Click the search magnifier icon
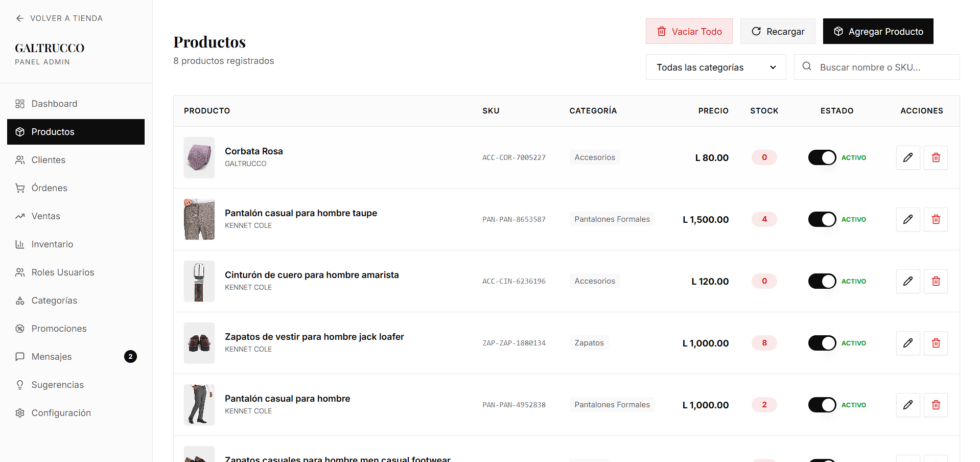Viewport: 980px width, 462px height. (x=807, y=66)
